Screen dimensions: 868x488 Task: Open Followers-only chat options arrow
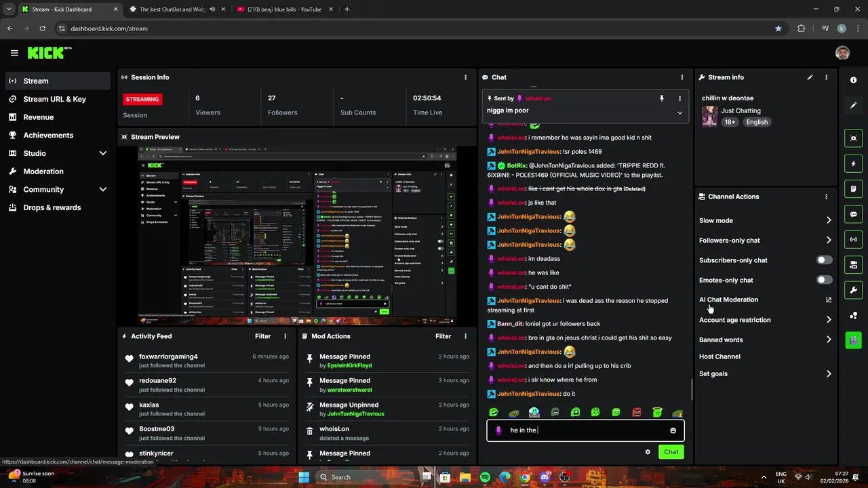829,240
